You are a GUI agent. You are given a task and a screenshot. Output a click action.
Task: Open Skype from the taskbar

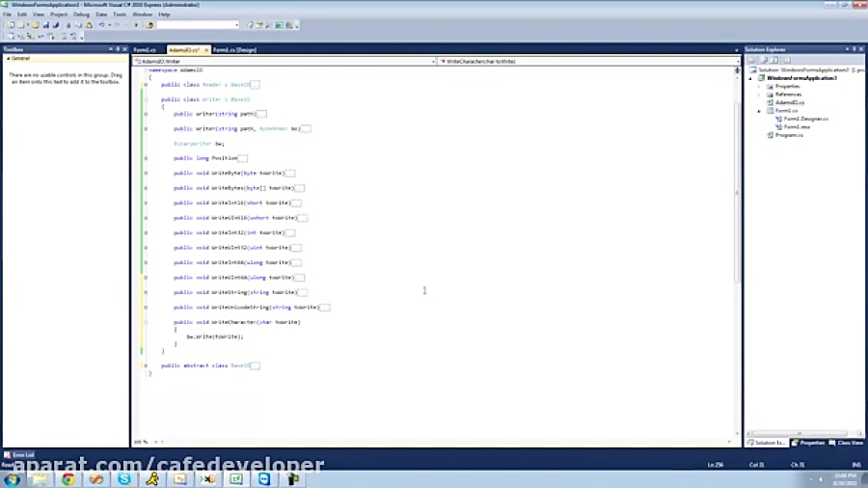[x=124, y=479]
